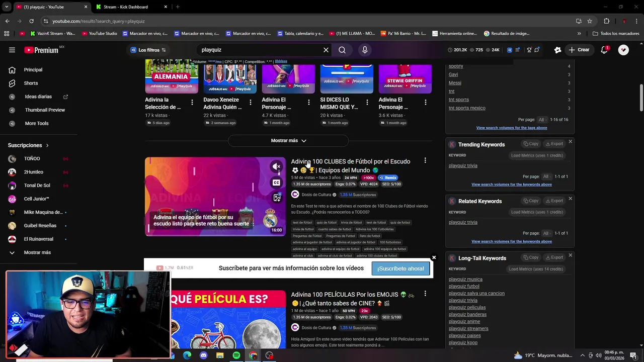Open Adivina 100 CLUBES de Fútbol video title
Viewport: 644px width, 362px height.
point(351,166)
